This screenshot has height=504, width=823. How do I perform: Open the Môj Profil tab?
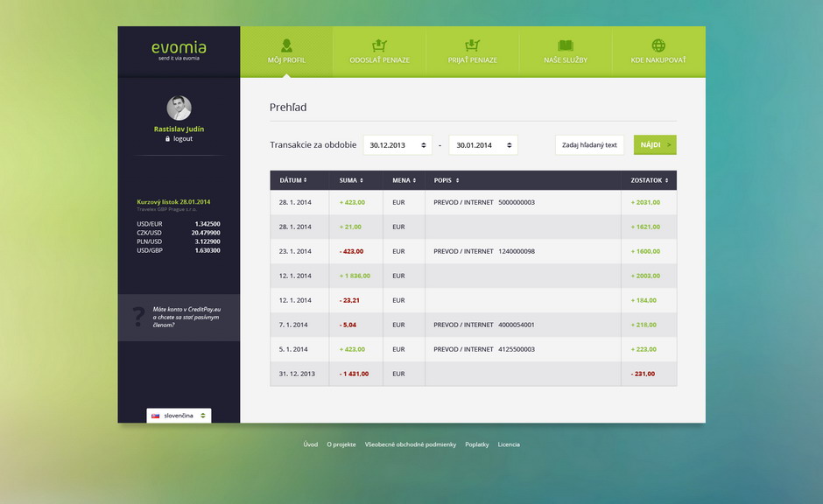286,52
